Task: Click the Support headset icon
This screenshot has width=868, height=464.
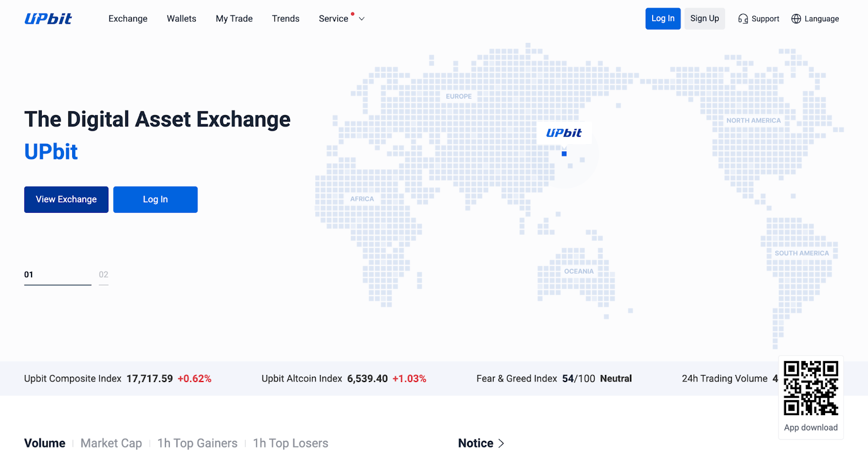Action: (x=743, y=19)
